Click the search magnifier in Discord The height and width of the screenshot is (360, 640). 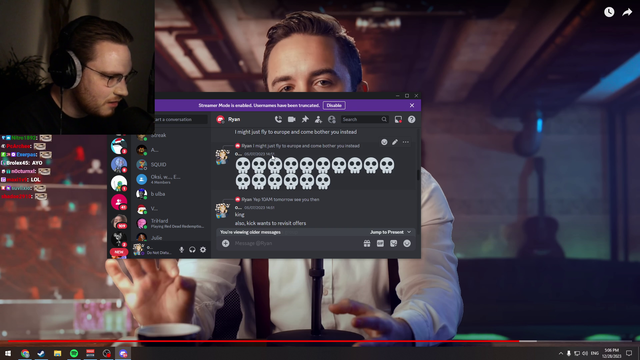[x=384, y=119]
